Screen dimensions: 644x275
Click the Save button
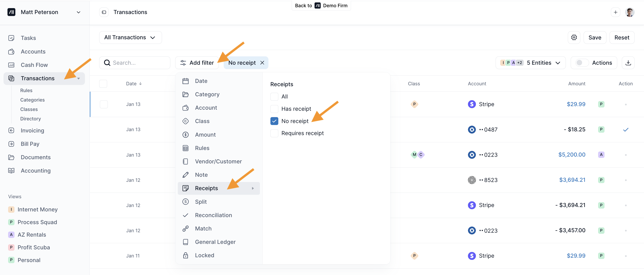tap(594, 37)
